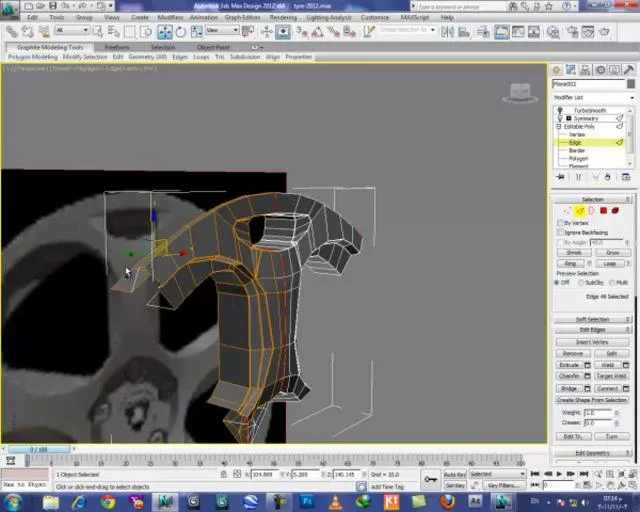Open the Graph Editors menu
Viewport: 640px width, 512px height.
242,18
